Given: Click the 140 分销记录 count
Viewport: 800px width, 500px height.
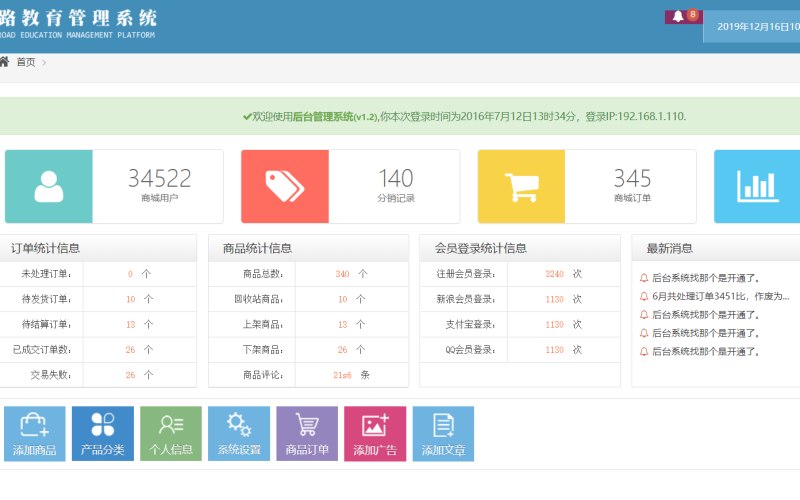Looking at the screenshot, I should point(396,179).
